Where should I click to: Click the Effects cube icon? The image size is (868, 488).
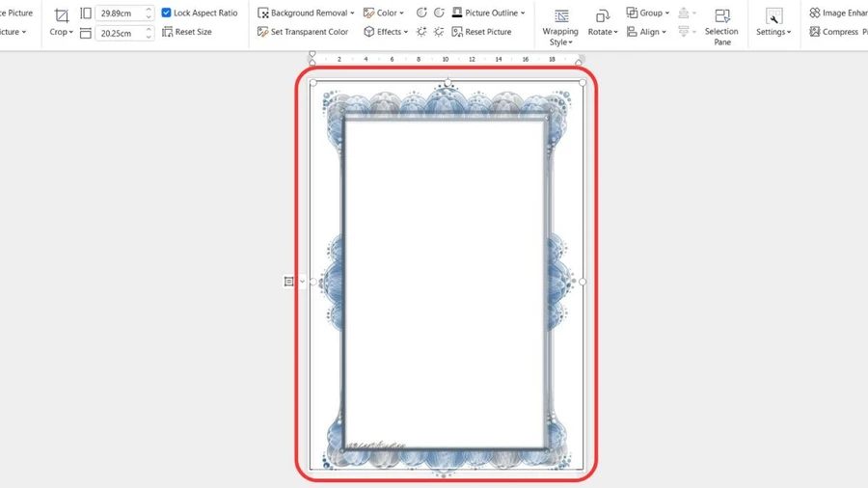pyautogui.click(x=368, y=32)
